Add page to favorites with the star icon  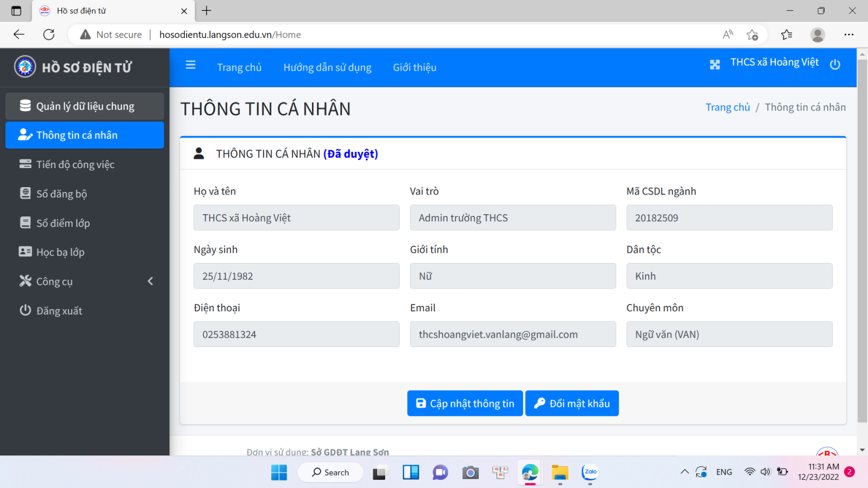752,35
